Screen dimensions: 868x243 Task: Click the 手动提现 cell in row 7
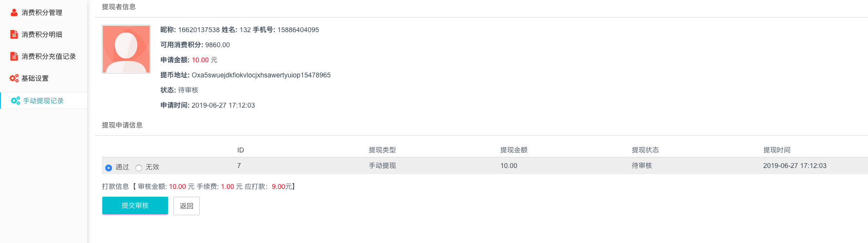(382, 166)
